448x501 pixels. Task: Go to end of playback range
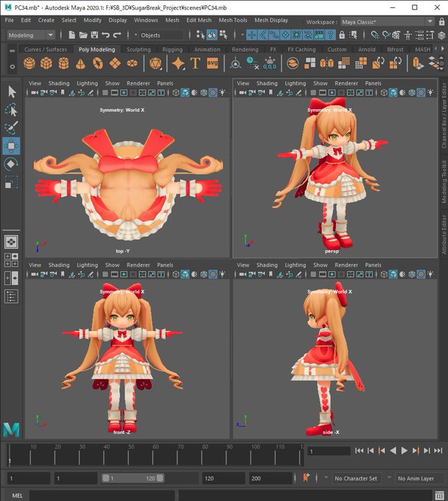coord(438,450)
